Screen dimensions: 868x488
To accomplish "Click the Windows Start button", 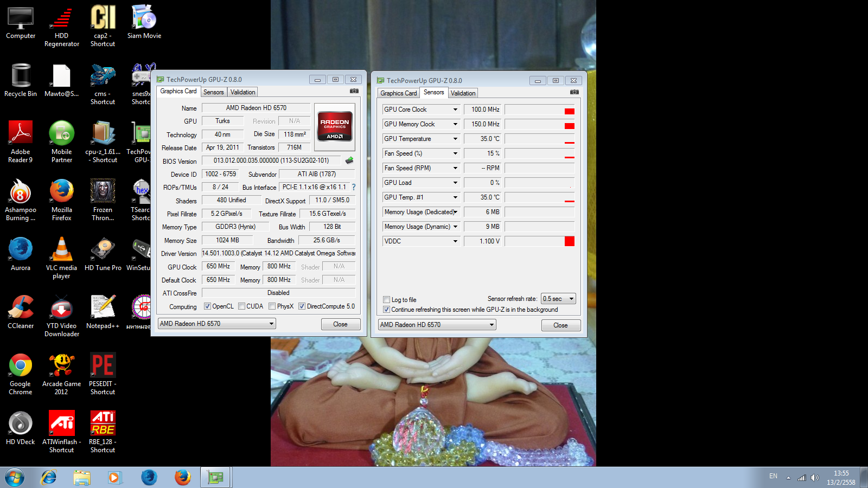I will (15, 477).
